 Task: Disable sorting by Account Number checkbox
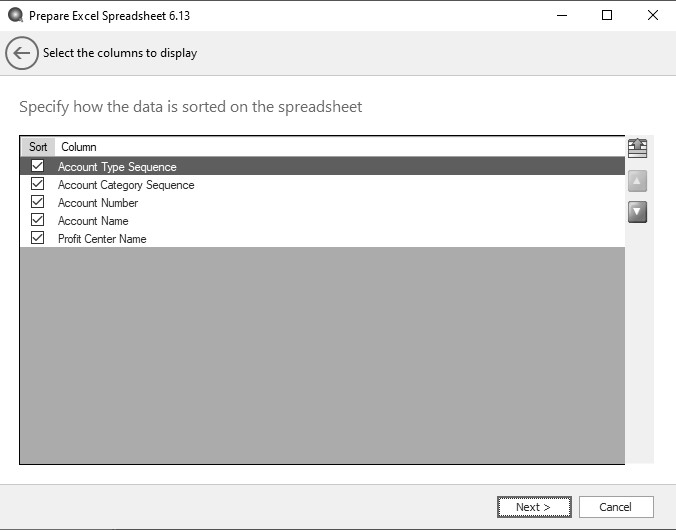click(x=38, y=202)
